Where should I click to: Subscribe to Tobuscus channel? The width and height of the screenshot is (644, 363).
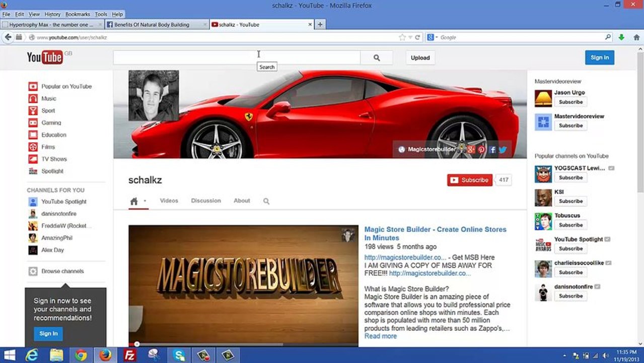570,225
